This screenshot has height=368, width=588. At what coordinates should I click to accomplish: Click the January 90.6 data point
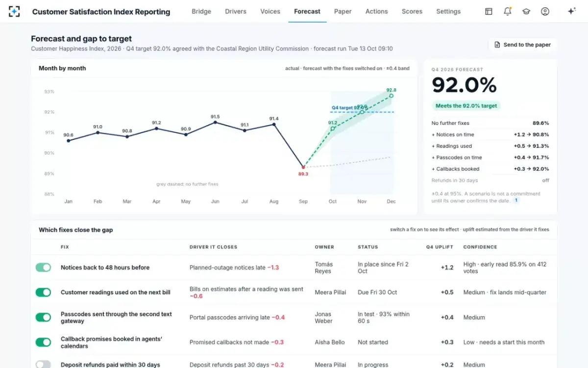pos(68,141)
